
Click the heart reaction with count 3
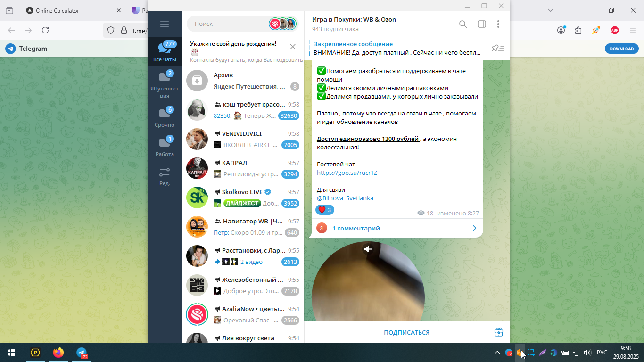(325, 210)
